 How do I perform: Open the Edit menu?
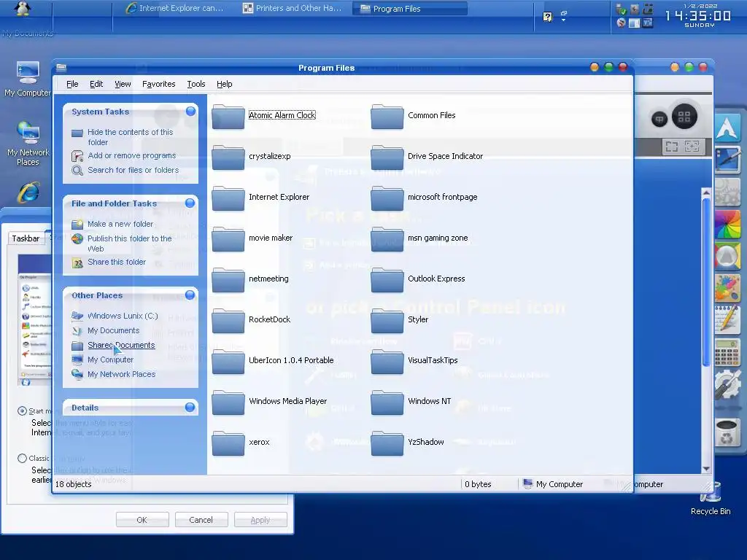pos(96,84)
